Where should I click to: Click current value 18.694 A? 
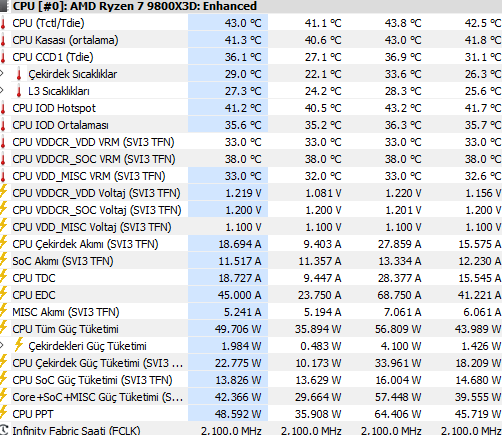(240, 244)
